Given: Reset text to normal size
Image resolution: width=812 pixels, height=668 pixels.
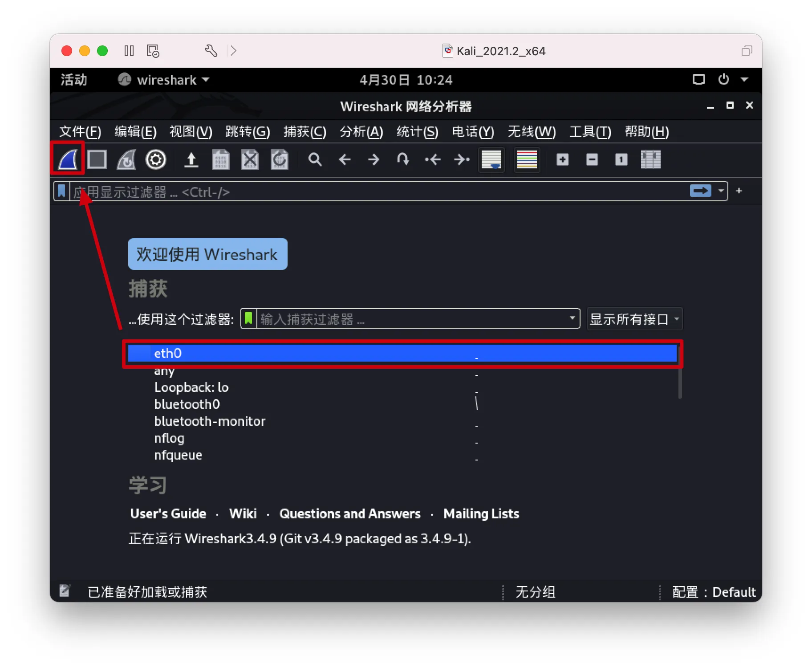Looking at the screenshot, I should point(621,159).
